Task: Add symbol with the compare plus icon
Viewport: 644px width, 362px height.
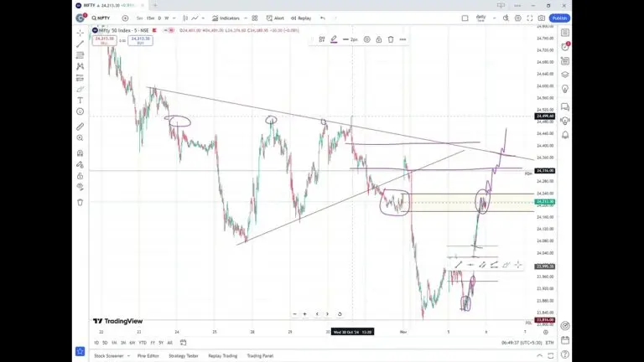Action: [125, 18]
